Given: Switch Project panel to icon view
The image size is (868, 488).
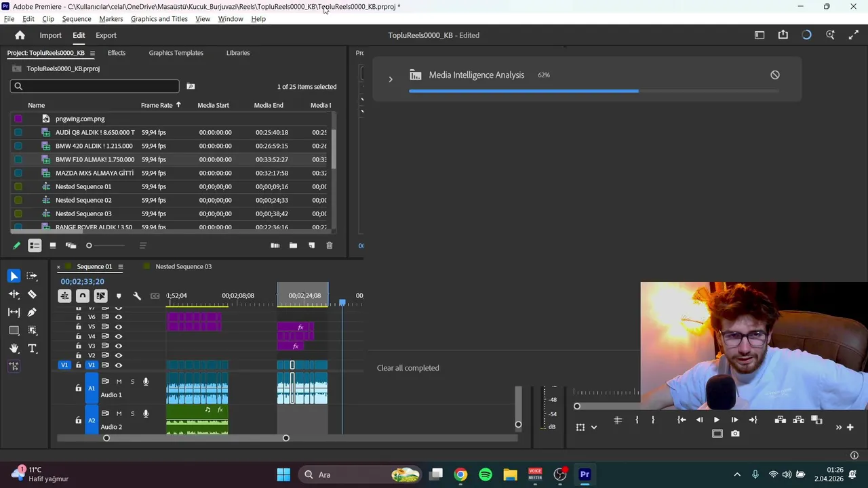Looking at the screenshot, I should point(53,245).
